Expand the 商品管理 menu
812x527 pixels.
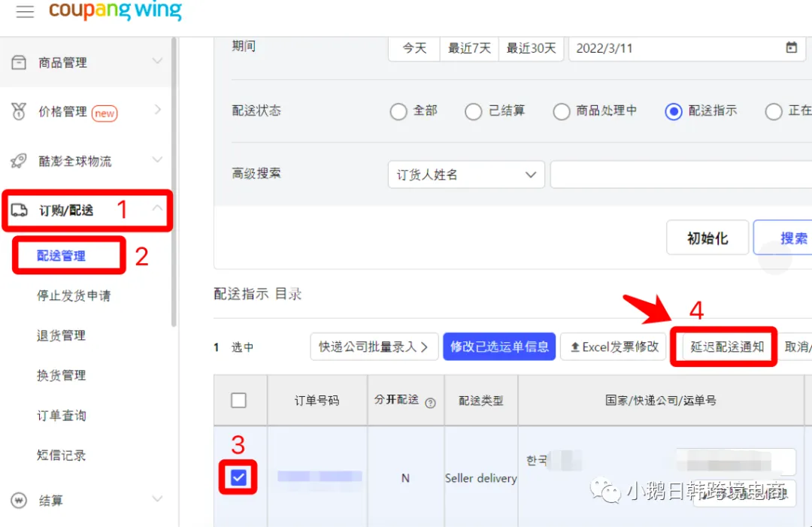[157, 61]
